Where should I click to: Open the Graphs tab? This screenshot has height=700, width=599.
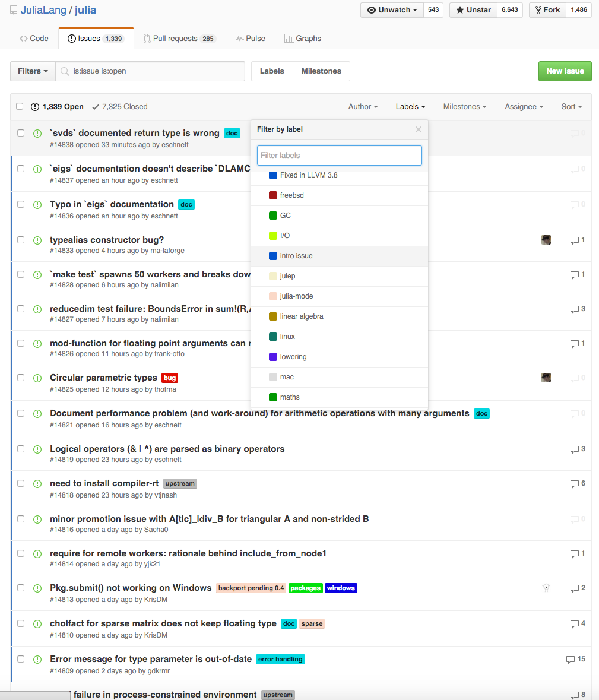click(x=303, y=39)
